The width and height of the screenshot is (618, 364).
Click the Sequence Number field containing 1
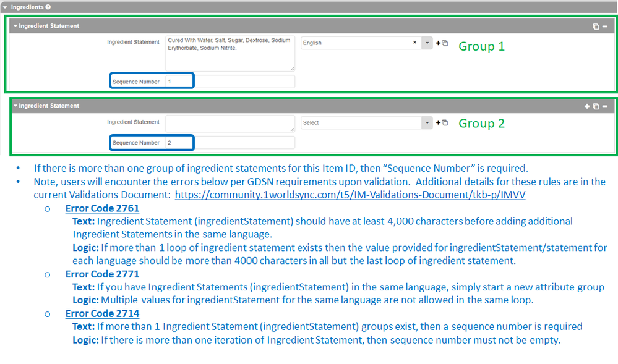[x=230, y=82]
